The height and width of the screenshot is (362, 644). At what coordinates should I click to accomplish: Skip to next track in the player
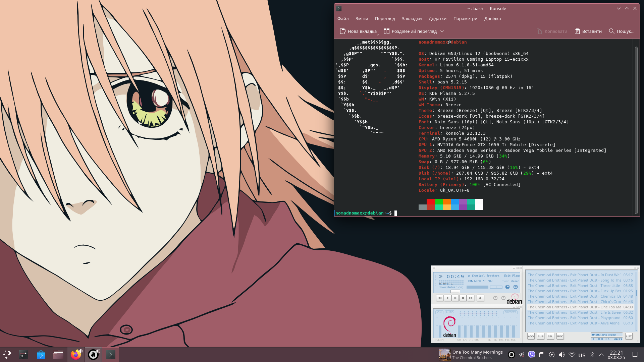tap(471, 298)
